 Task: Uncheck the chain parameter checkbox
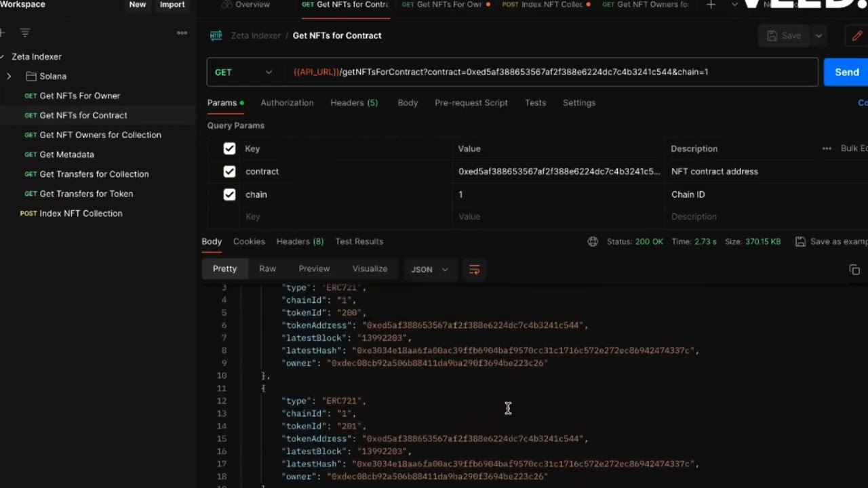229,195
